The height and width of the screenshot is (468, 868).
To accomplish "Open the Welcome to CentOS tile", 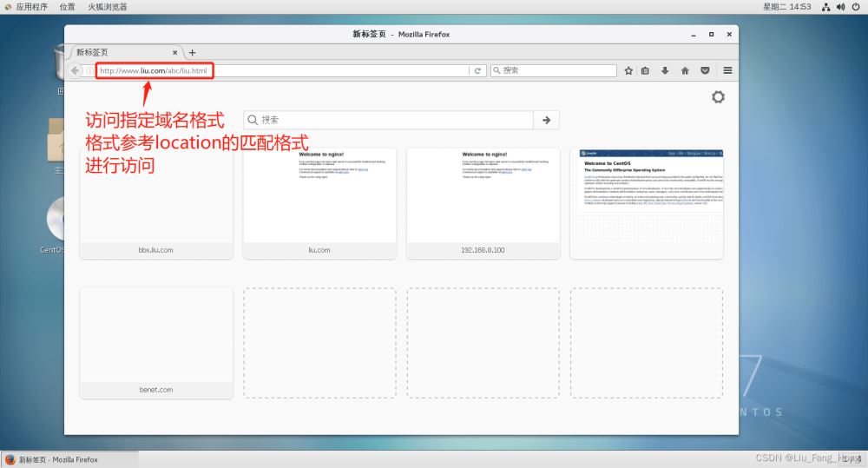I will (646, 203).
